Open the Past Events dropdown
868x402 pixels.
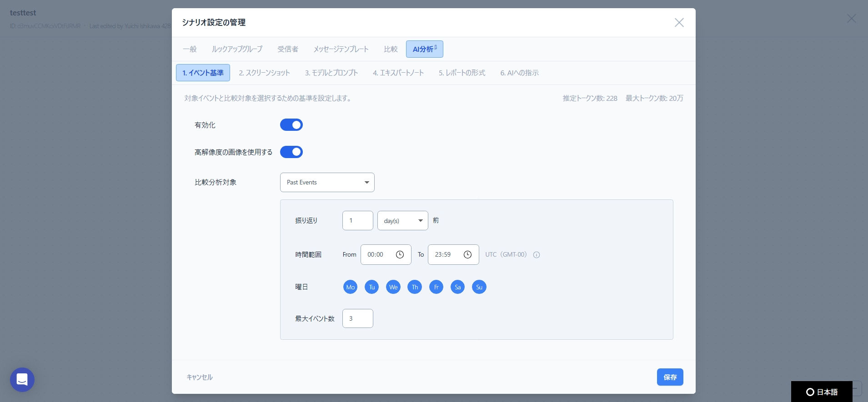pos(327,183)
